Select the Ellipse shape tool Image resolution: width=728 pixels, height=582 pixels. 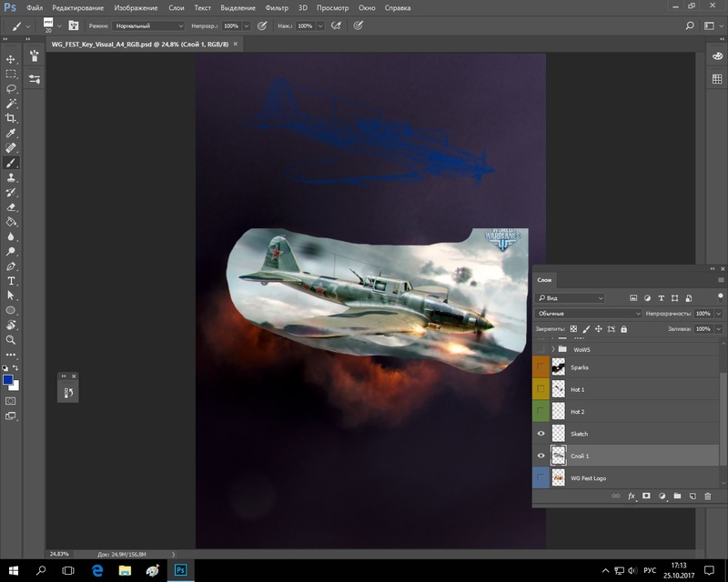pos(11,310)
